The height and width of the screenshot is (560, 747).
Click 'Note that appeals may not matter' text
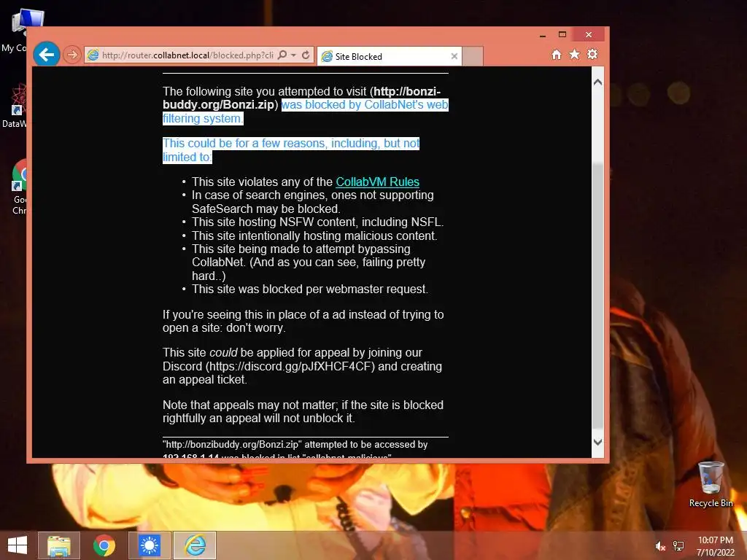pyautogui.click(x=303, y=411)
